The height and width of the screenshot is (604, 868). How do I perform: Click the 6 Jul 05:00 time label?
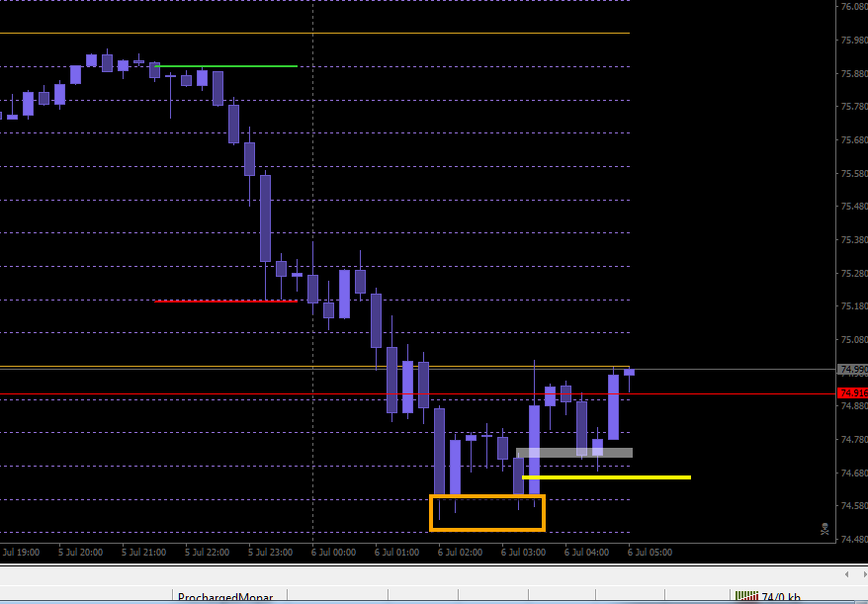(650, 553)
